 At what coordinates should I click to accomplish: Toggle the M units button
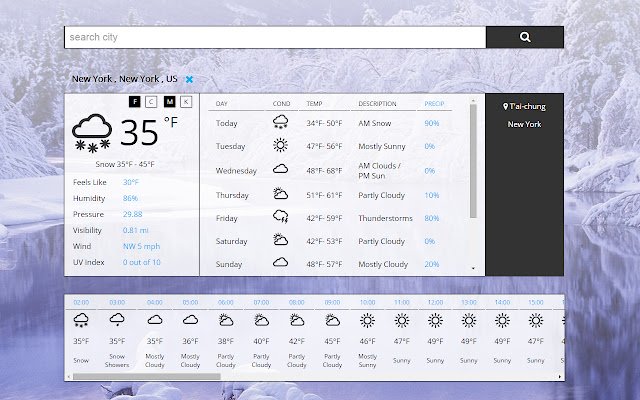[x=169, y=102]
